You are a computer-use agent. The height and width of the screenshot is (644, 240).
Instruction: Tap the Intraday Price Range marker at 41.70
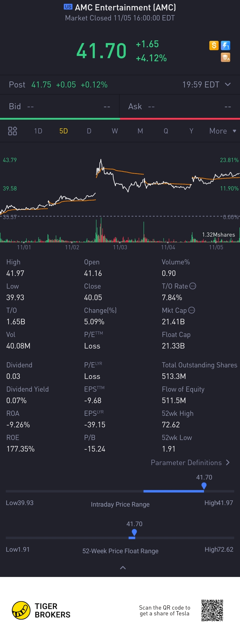tap(204, 486)
